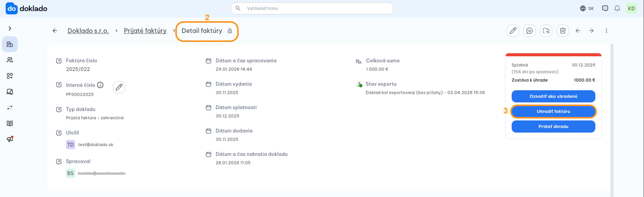Viewport: 644px width, 197px height.
Task: Click the Stav exportu upload icon
Action: pos(359,85)
